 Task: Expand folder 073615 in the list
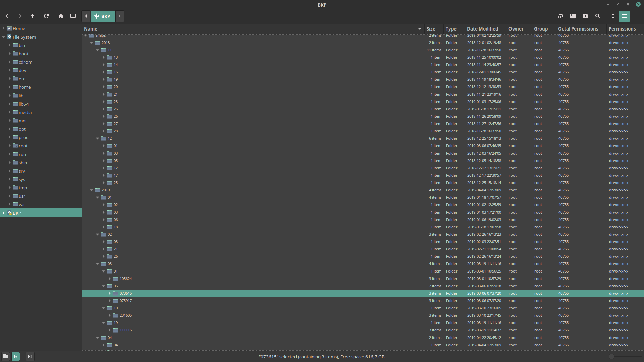[110, 293]
